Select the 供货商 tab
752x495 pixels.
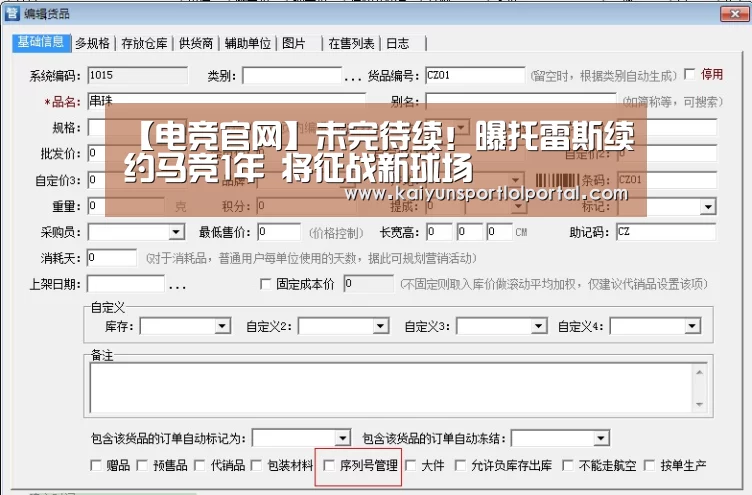(x=196, y=44)
